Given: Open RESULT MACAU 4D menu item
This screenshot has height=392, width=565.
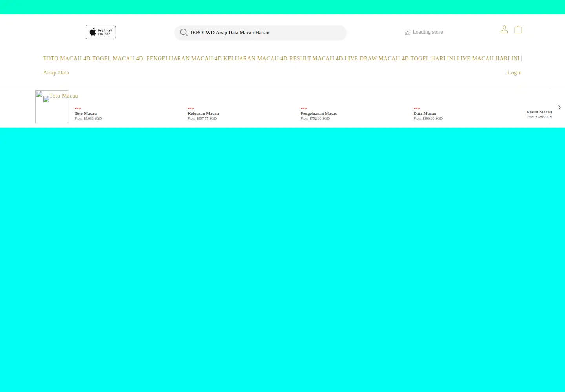Looking at the screenshot, I should coord(316,58).
